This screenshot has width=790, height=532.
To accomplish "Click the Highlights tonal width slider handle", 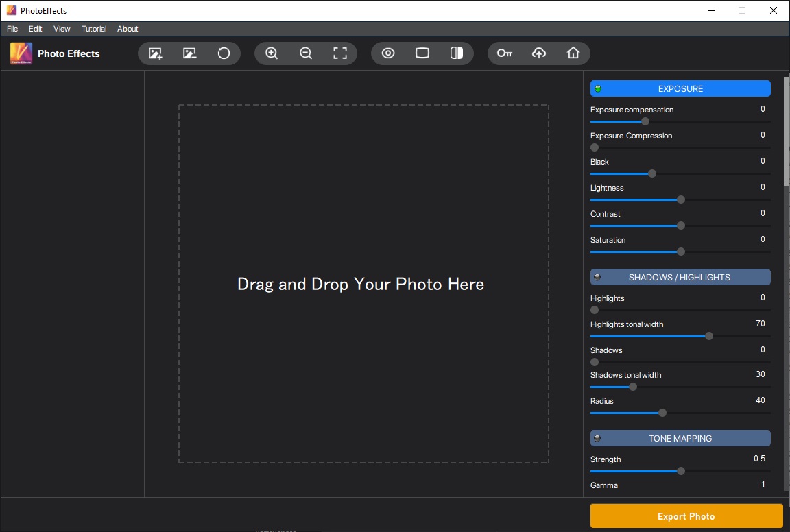I will pyautogui.click(x=709, y=336).
